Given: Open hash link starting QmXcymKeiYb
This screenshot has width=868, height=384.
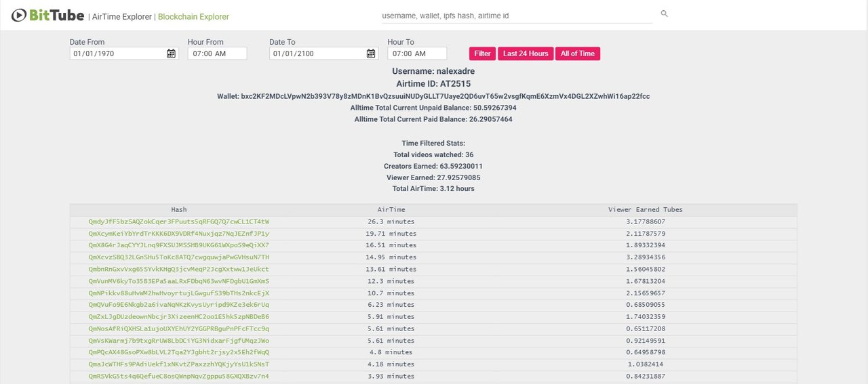Looking at the screenshot, I should (x=178, y=234).
